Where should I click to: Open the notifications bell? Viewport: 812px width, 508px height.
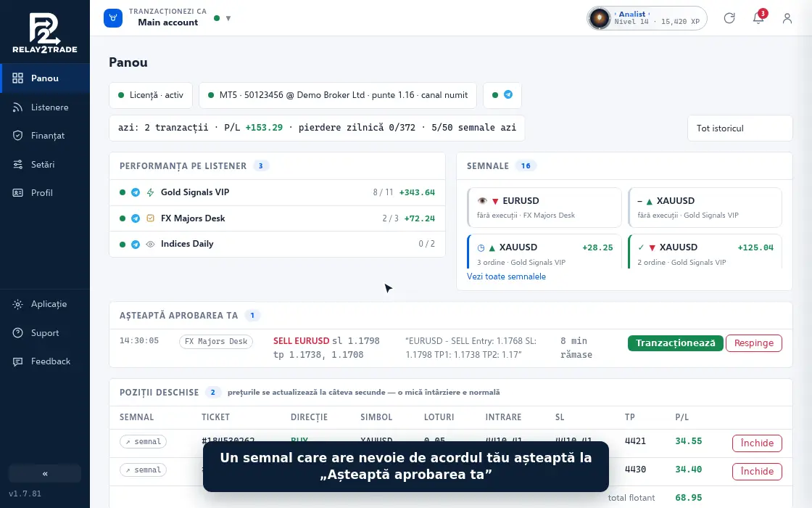point(758,18)
